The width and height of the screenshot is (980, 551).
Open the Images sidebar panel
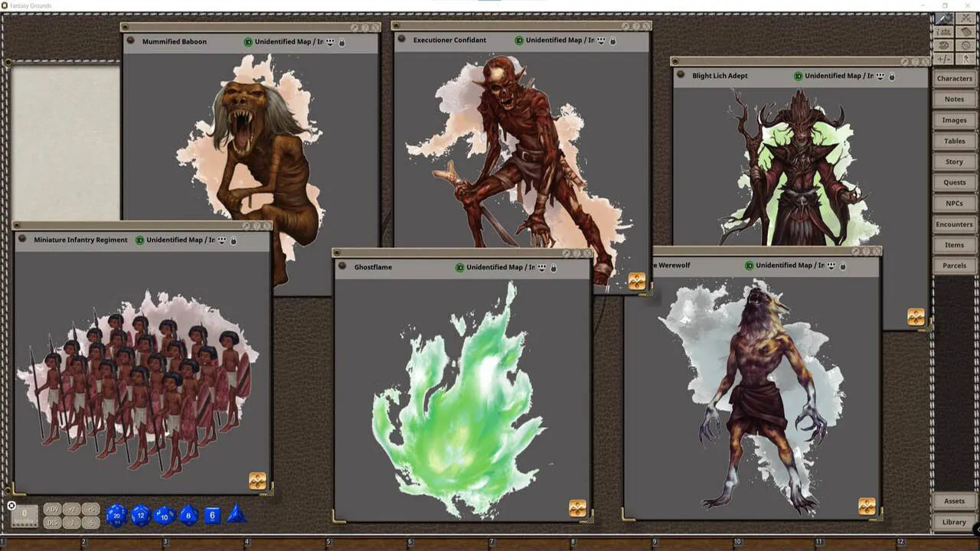tap(954, 120)
